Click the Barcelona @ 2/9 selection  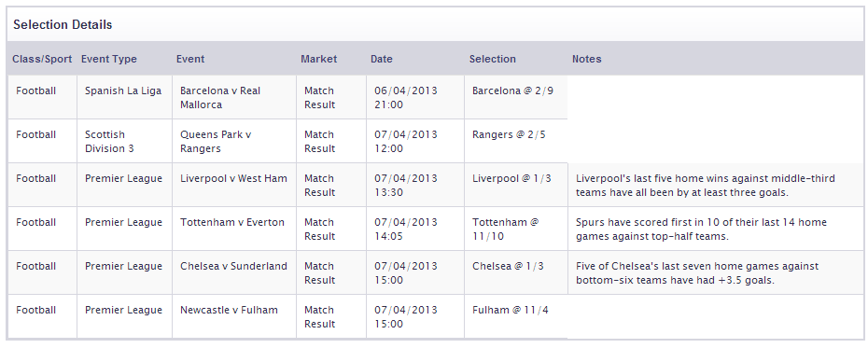click(x=512, y=90)
